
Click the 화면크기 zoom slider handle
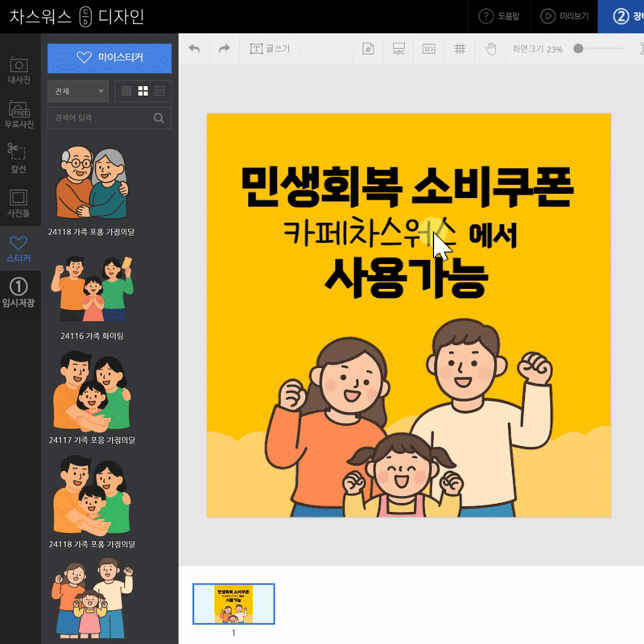point(578,48)
